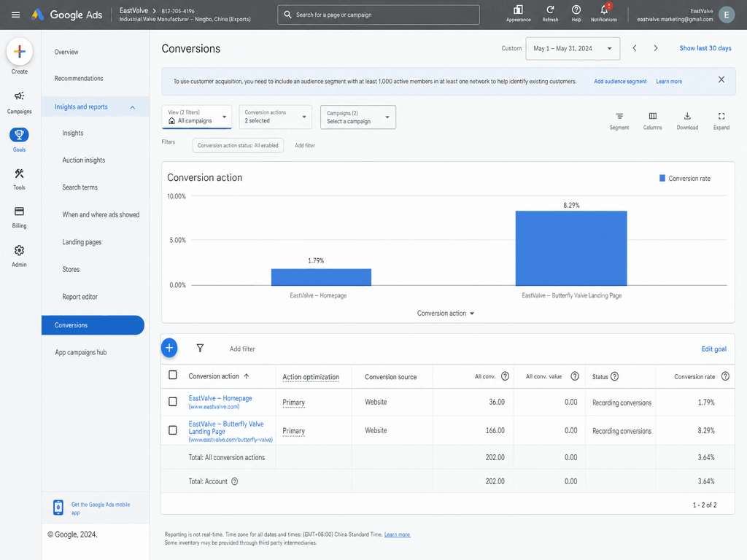Go to next date range
Image resolution: width=747 pixels, height=560 pixels.
pyautogui.click(x=656, y=48)
